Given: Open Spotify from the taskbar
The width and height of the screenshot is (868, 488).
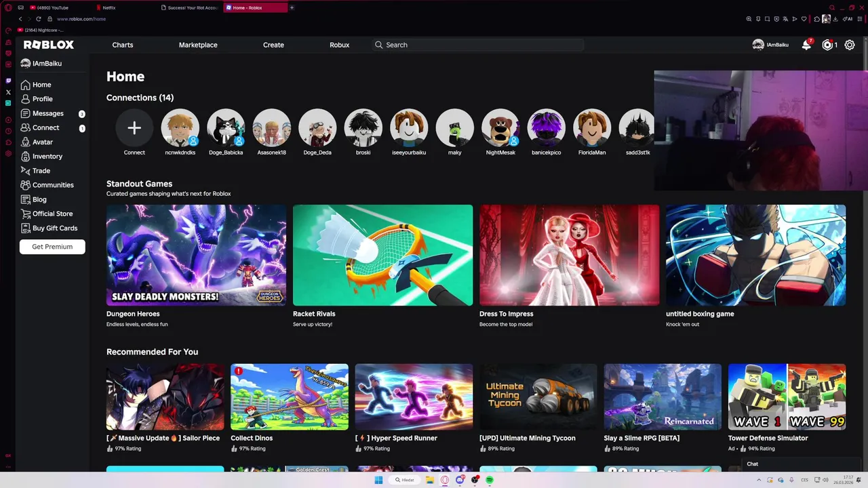Looking at the screenshot, I should coord(490,480).
